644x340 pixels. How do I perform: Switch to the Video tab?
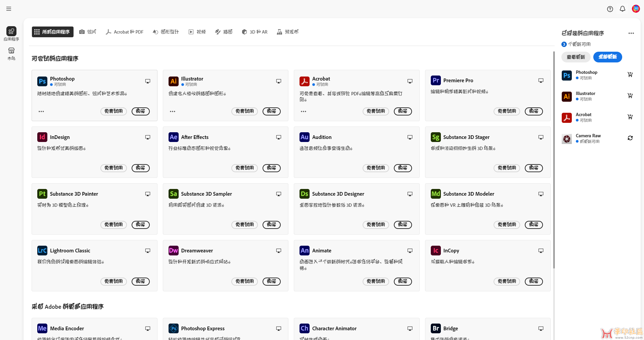[x=197, y=32]
